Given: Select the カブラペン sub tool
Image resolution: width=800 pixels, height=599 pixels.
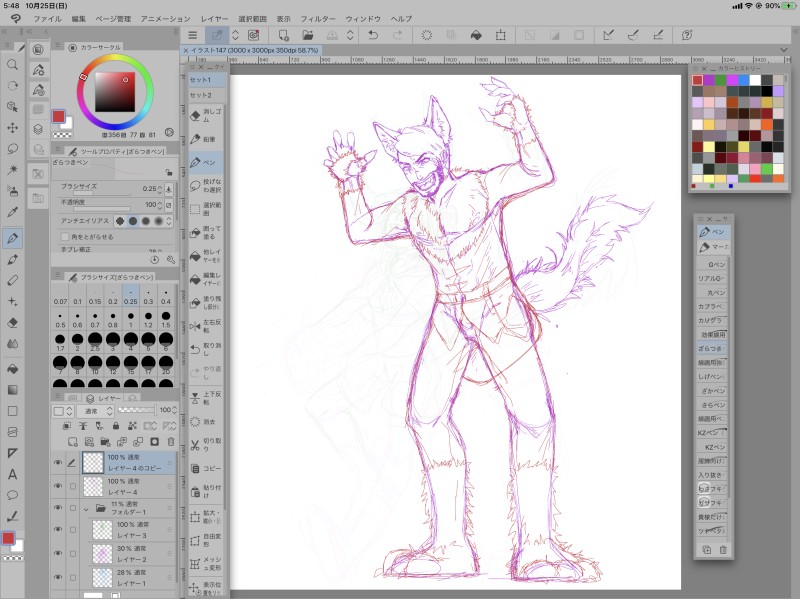Looking at the screenshot, I should (711, 306).
